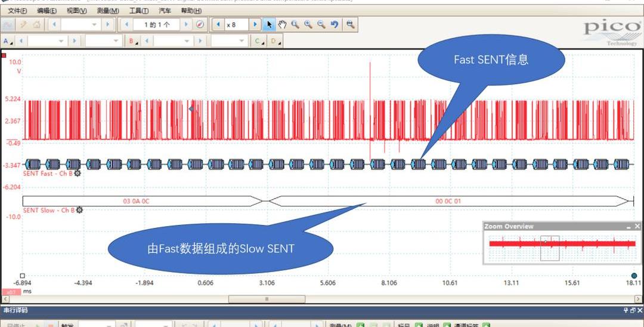Click the blue circle ruler handle
644x327 pixels.
click(x=634, y=275)
